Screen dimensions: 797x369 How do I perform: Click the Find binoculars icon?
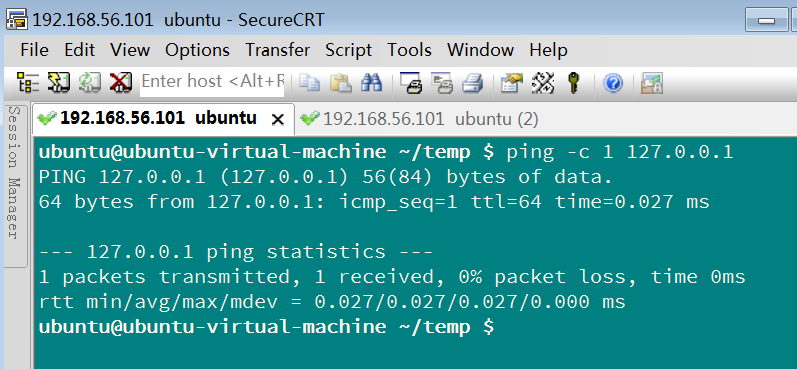pyautogui.click(x=372, y=82)
